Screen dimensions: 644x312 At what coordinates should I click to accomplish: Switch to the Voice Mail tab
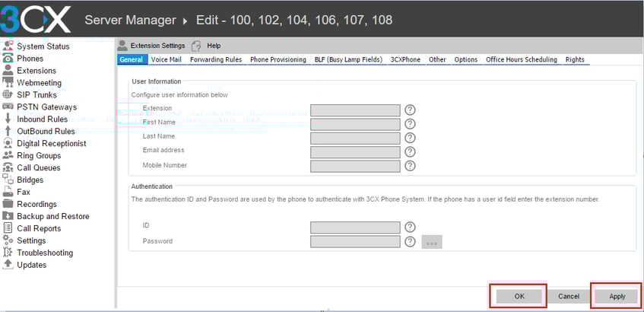pyautogui.click(x=167, y=59)
